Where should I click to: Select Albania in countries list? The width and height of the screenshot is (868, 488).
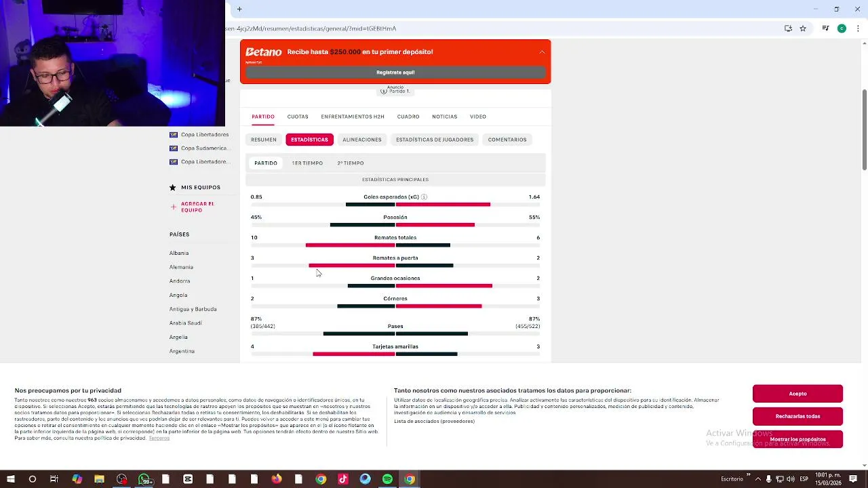179,253
